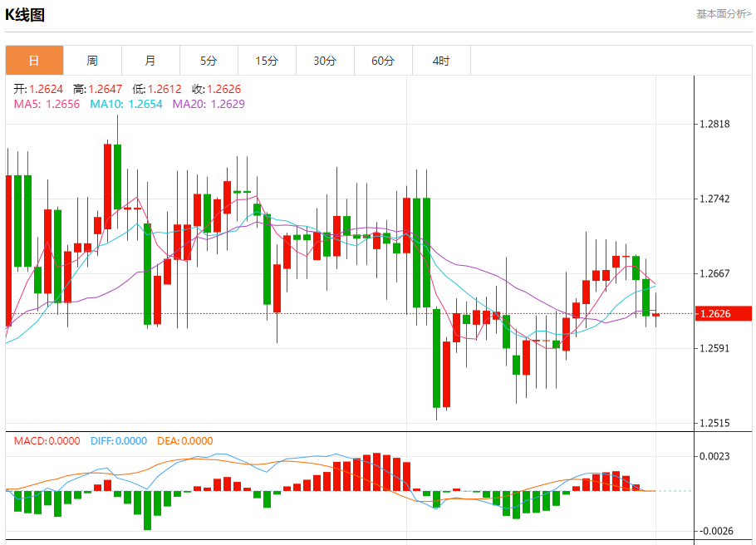Click the 1.2818 axis label

(714, 124)
